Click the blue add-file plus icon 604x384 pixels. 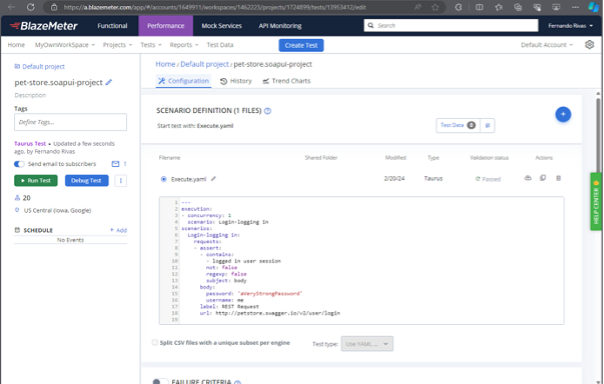(x=563, y=114)
